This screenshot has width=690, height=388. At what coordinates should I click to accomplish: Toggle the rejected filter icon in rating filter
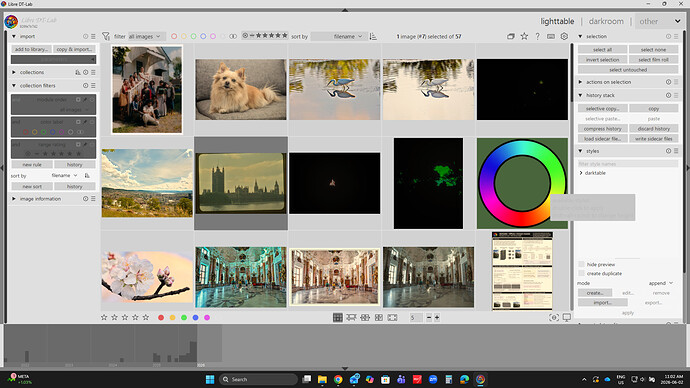click(245, 36)
